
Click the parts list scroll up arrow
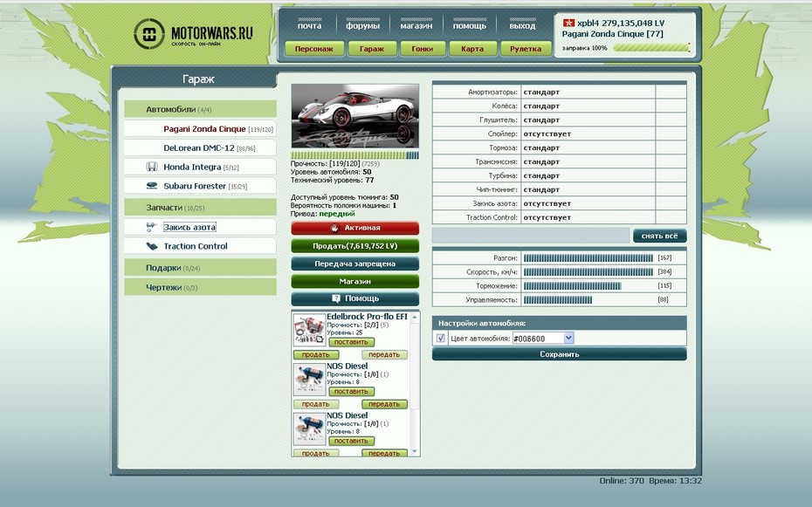coord(414,316)
